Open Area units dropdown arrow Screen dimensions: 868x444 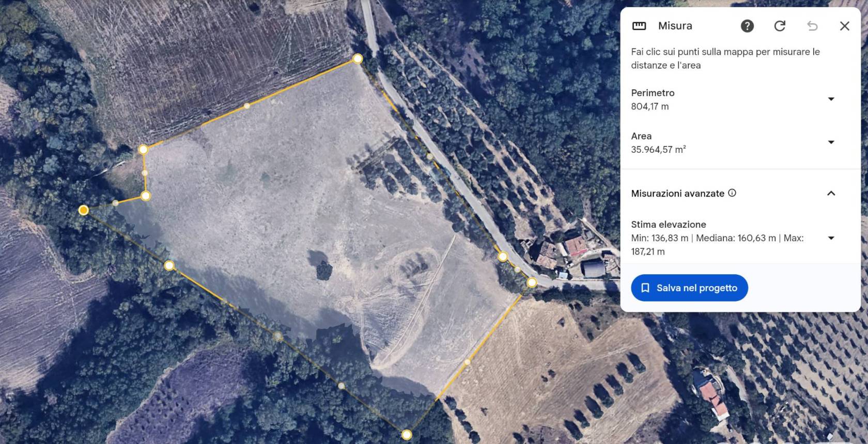coord(831,142)
